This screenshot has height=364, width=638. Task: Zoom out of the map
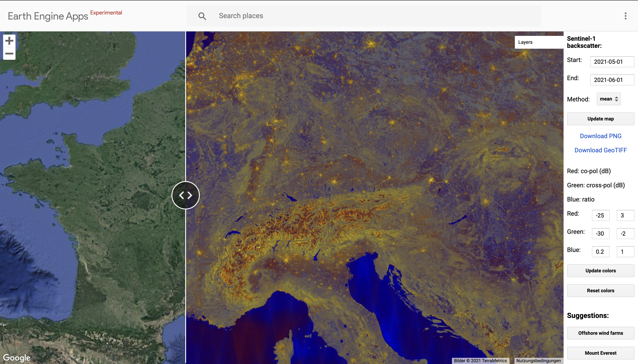tap(9, 54)
